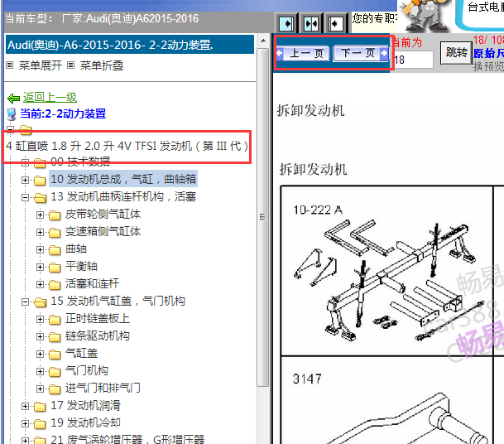Click folder icon of 进气门和排气门
This screenshot has width=504, height=444.
pyautogui.click(x=55, y=388)
